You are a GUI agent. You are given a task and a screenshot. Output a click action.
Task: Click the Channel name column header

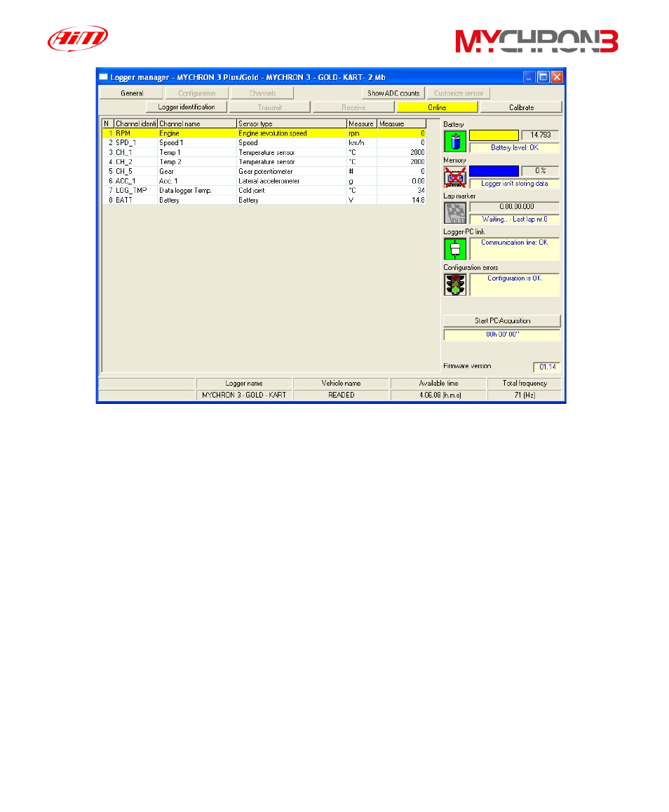197,124
